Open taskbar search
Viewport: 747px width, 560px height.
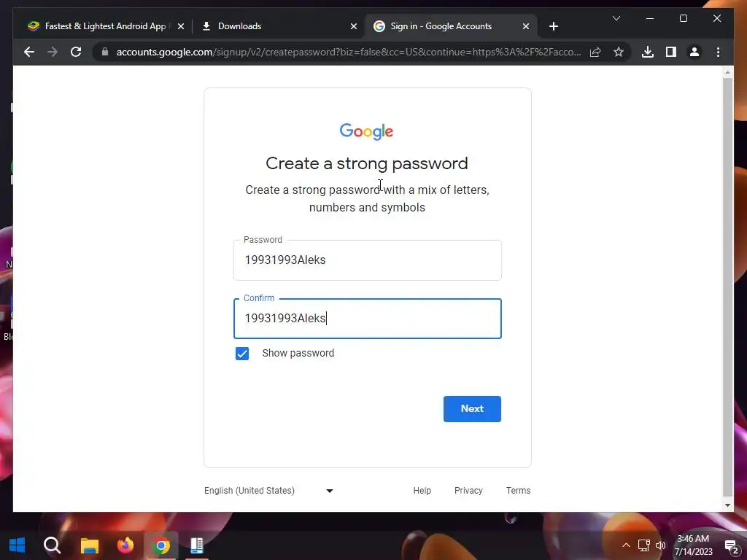pos(53,545)
